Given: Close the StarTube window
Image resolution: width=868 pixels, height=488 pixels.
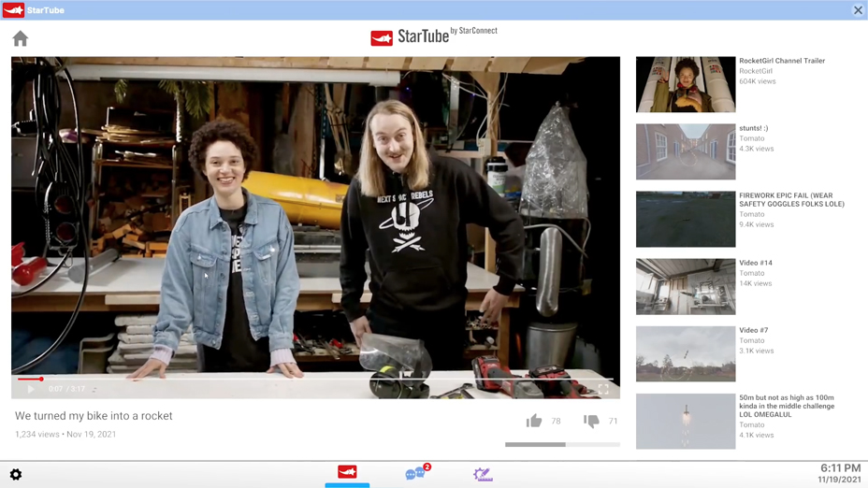Looking at the screenshot, I should click(x=858, y=10).
